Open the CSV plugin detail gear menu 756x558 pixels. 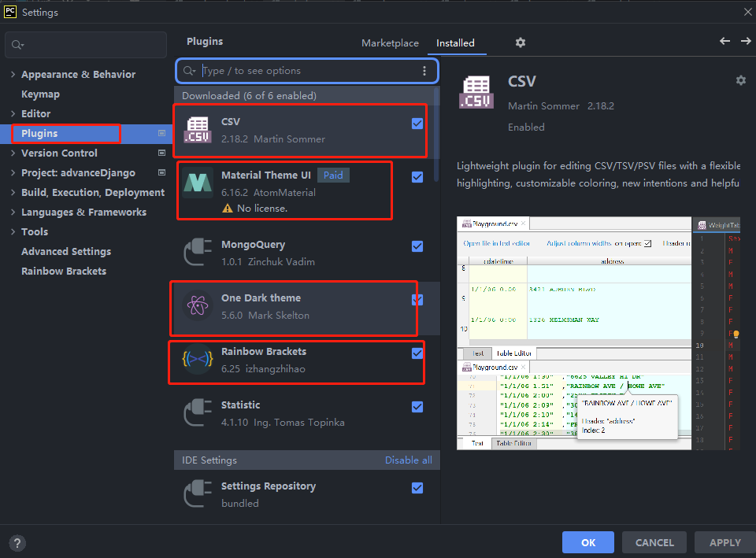pyautogui.click(x=740, y=80)
